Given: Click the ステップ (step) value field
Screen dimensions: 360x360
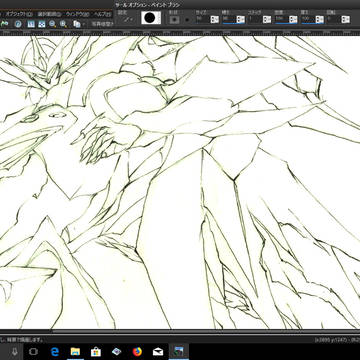Looking at the screenshot, I should (255, 19).
